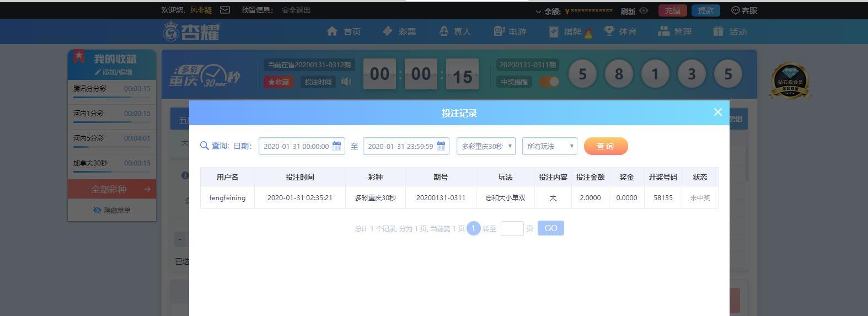Toggle the 中奖提醒 orange switch
The image size is (868, 316).
[x=549, y=82]
